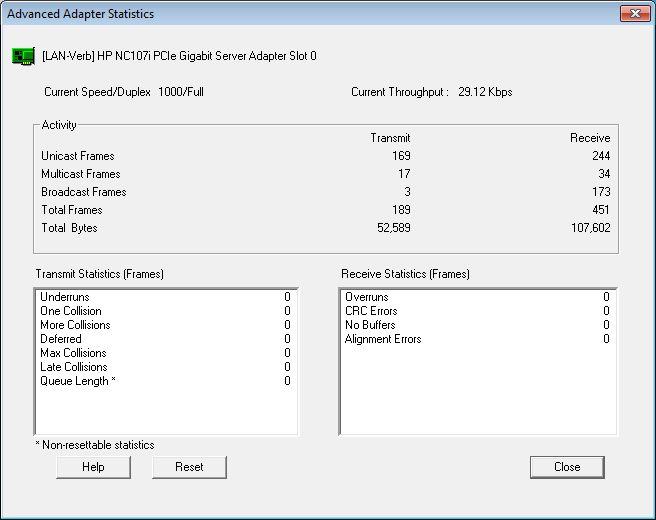
Task: Select the Alignment Errors row
Action: [477, 339]
